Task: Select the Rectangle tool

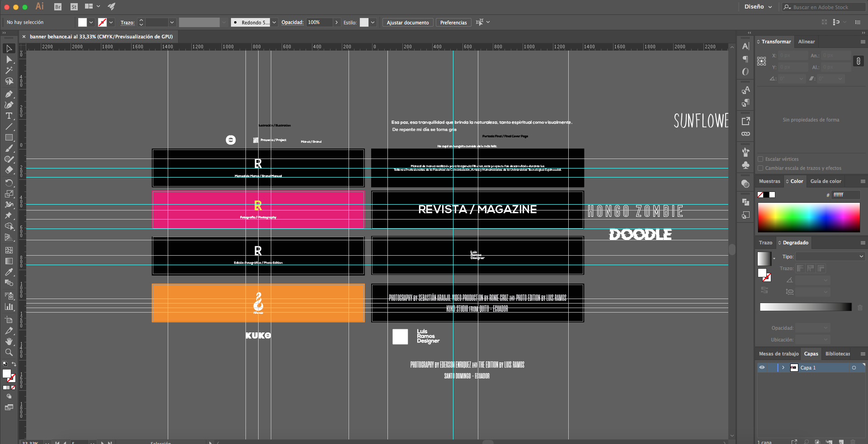Action: point(9,137)
